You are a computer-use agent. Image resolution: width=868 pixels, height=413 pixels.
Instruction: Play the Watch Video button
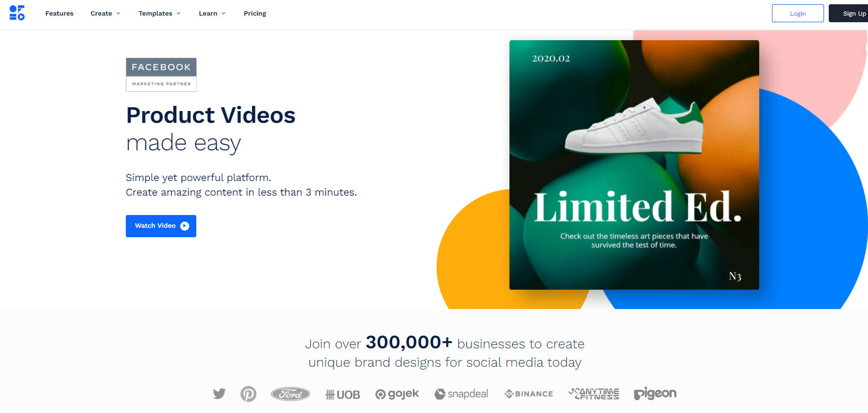(x=161, y=226)
